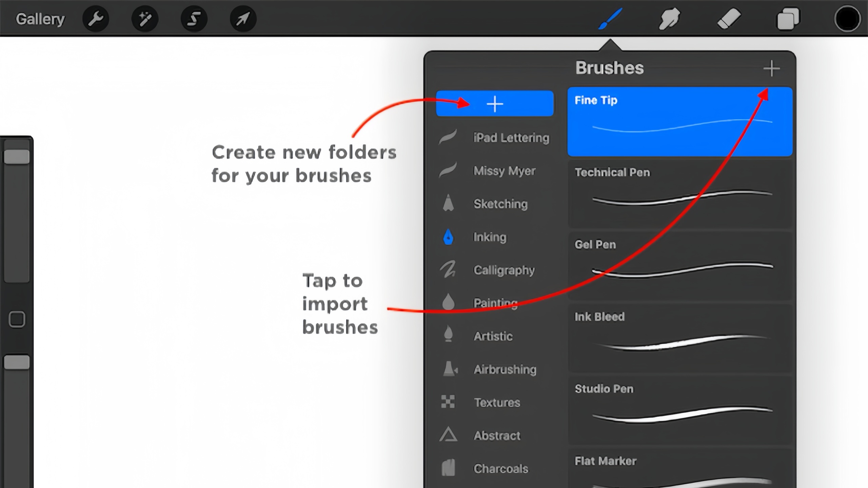
Task: Click the Artistic brush tip icon
Action: (448, 334)
